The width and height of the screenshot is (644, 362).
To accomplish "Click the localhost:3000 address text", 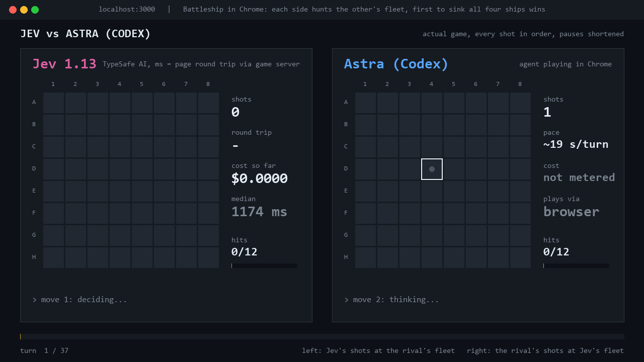I will click(x=127, y=10).
